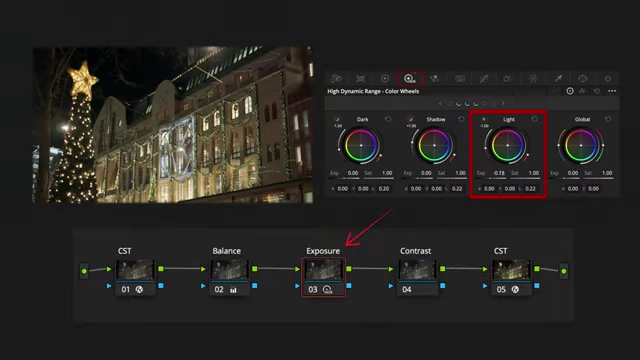Open the Camera Raw palette icon

pos(336,78)
